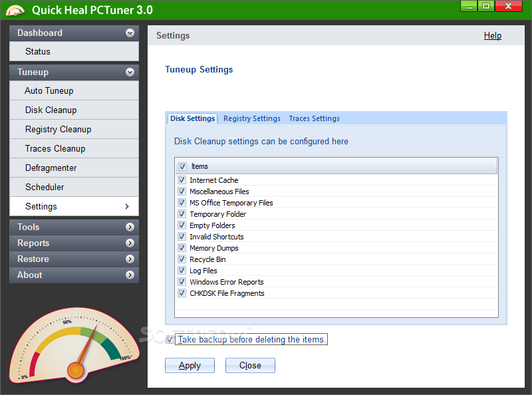Click the performance gauge needle meter
Viewport: 532px width, 395px height.
(x=74, y=345)
